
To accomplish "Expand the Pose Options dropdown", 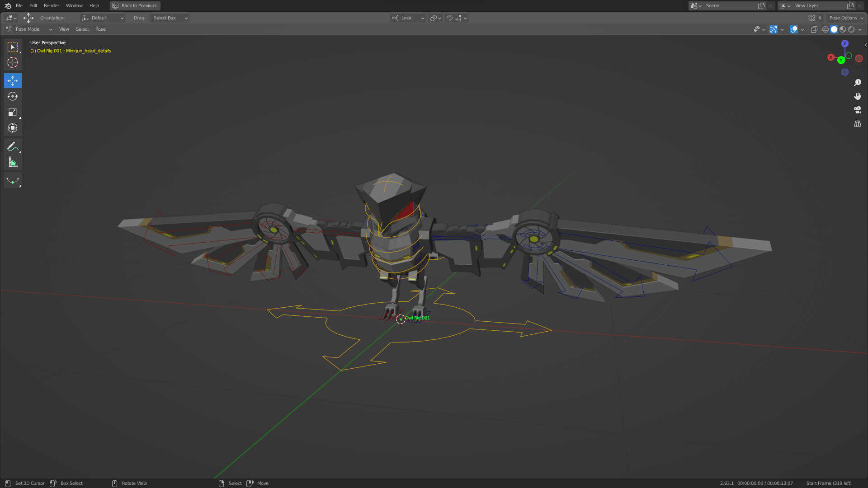I will [846, 18].
